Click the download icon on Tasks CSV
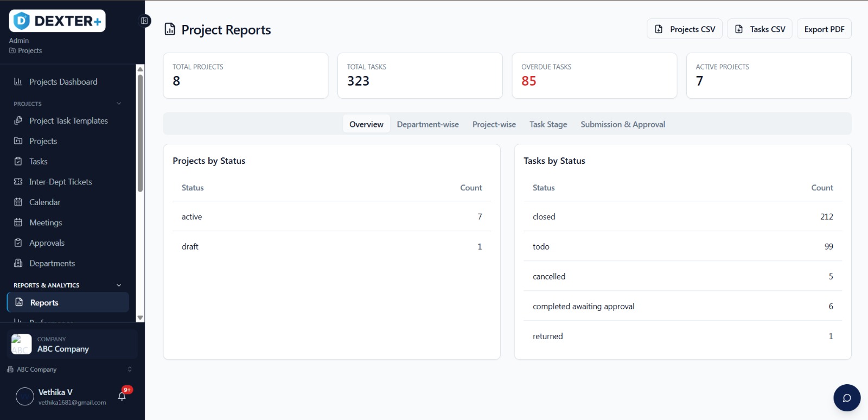The width and height of the screenshot is (868, 420). coord(739,29)
